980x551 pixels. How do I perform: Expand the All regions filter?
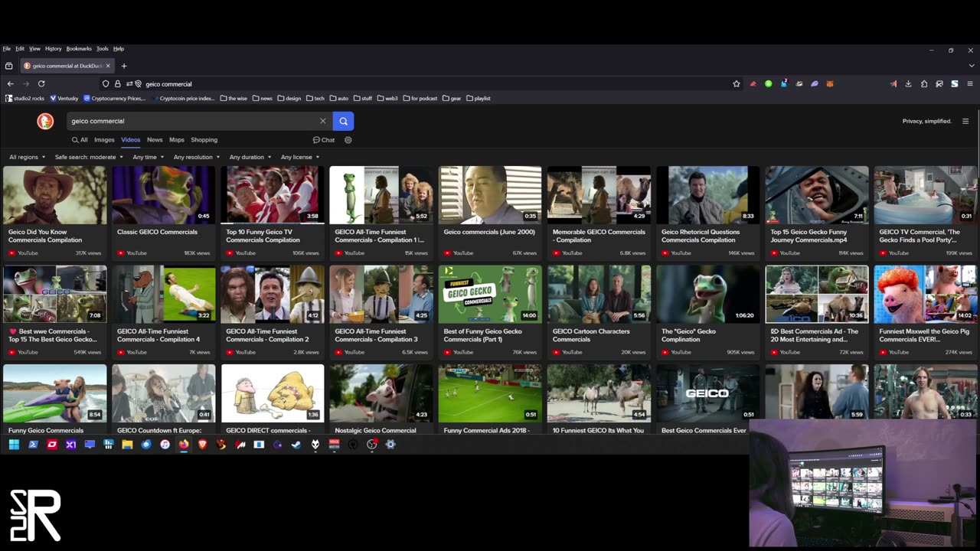tap(27, 157)
